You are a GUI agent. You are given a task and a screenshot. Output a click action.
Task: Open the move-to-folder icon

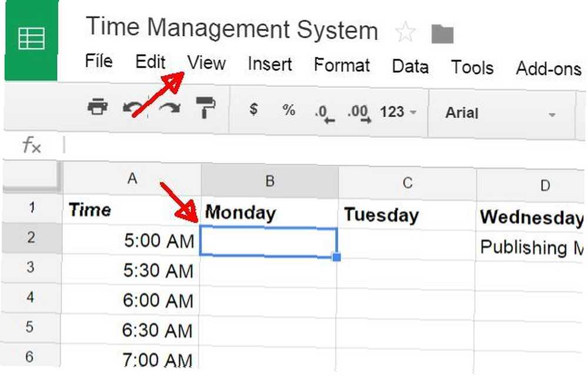pos(443,33)
